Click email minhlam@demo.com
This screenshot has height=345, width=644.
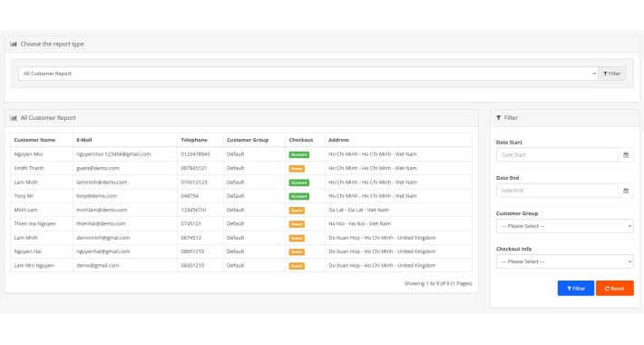pyautogui.click(x=102, y=210)
